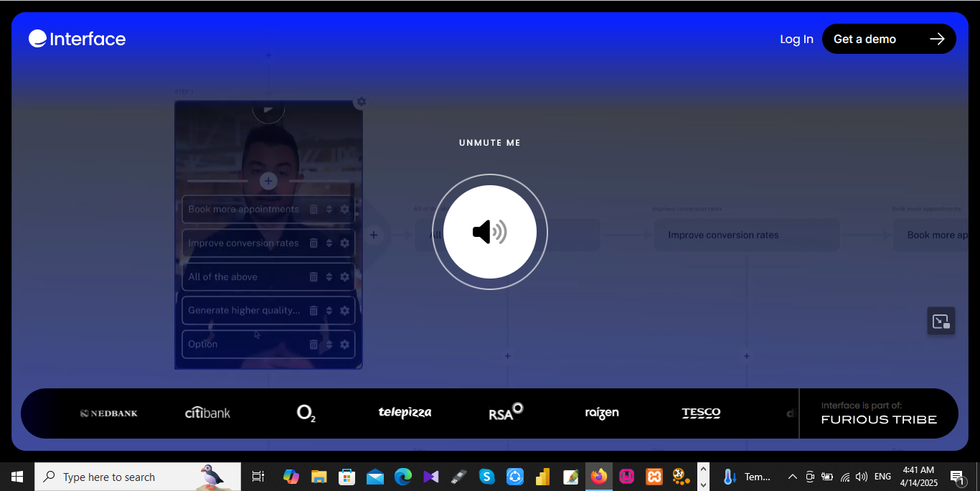Screen dimensions: 980x491
Task: Click the Interface logo
Action: coord(77,39)
